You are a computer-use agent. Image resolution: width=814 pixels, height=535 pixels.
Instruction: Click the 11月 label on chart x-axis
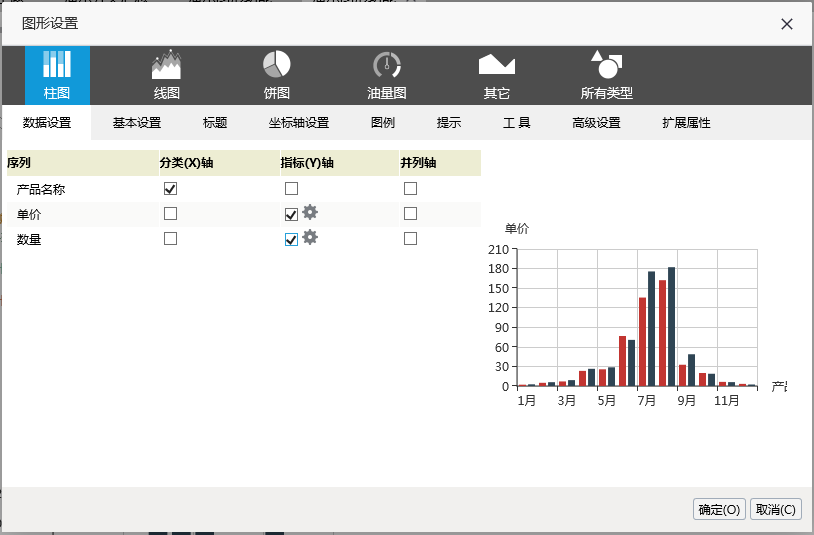point(726,401)
